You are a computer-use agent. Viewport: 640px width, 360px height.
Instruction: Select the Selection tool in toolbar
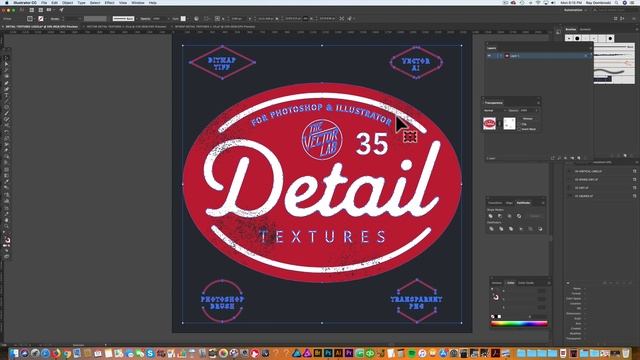pos(6,58)
